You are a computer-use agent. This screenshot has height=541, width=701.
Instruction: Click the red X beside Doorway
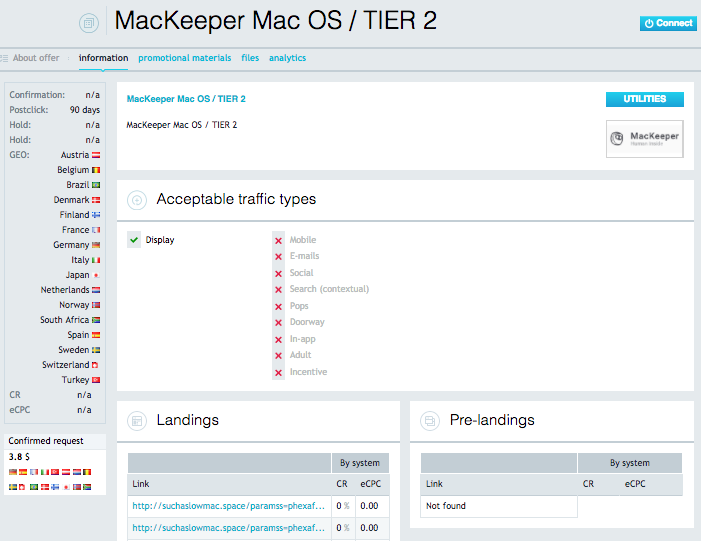[278, 323]
